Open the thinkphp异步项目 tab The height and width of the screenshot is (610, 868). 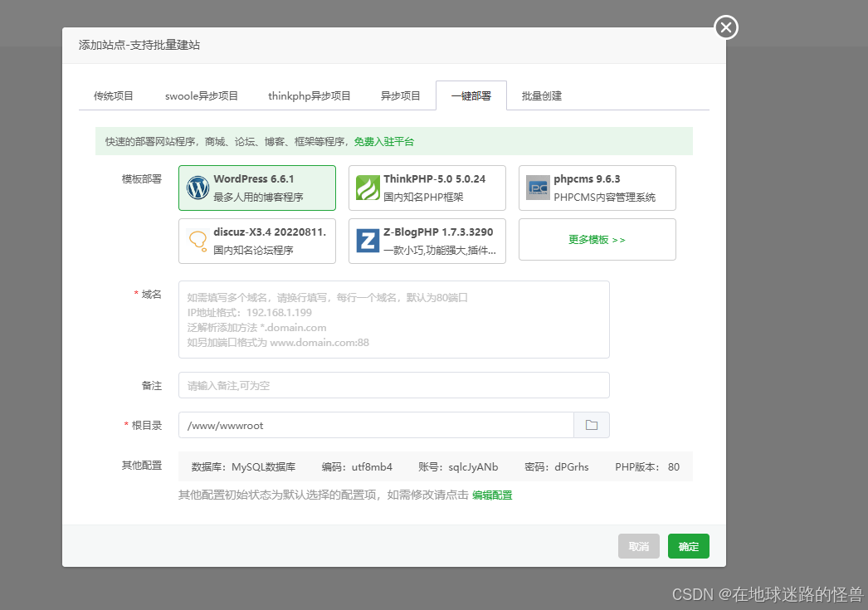click(x=309, y=95)
